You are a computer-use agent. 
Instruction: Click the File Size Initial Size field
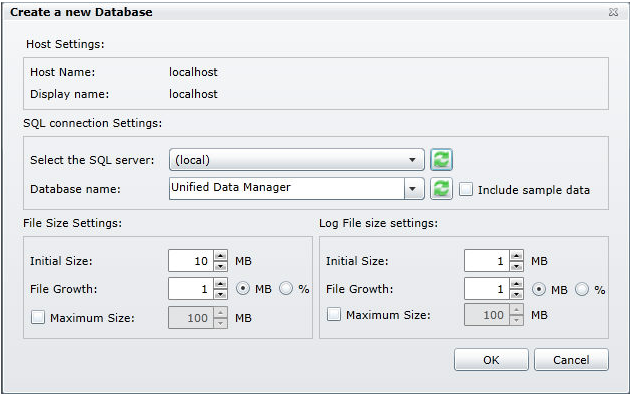(191, 261)
